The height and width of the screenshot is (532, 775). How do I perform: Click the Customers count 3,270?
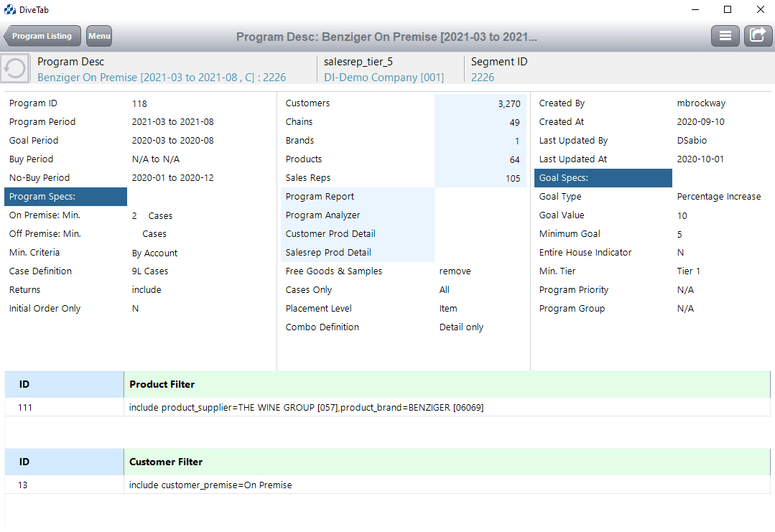[x=509, y=103]
